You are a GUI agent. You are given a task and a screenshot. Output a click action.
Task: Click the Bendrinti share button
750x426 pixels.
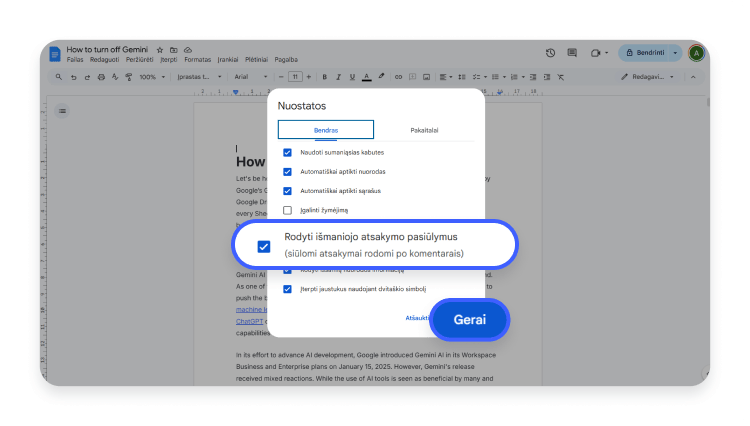644,53
